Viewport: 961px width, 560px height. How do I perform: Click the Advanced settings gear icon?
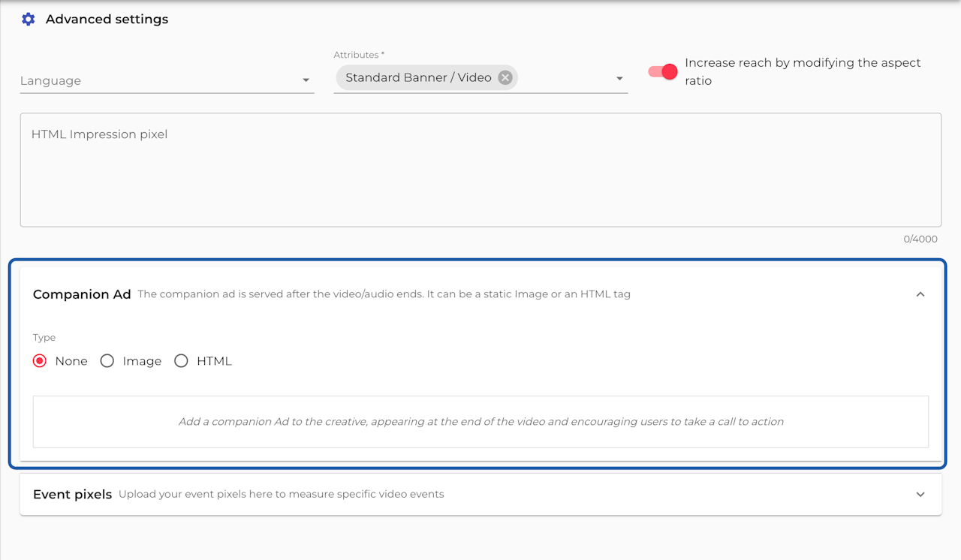(29, 20)
